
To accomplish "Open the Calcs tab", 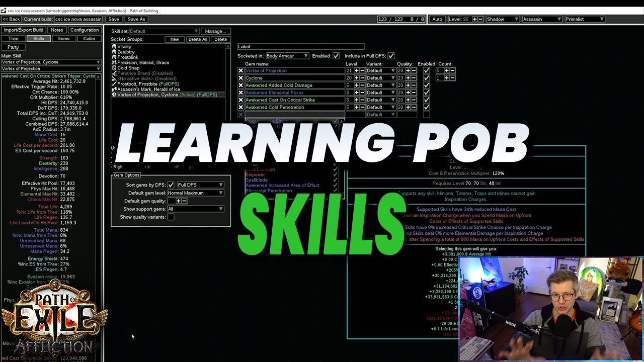I will coord(89,39).
